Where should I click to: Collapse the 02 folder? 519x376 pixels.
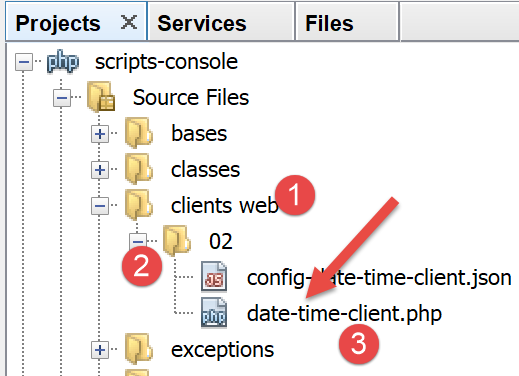(x=138, y=241)
